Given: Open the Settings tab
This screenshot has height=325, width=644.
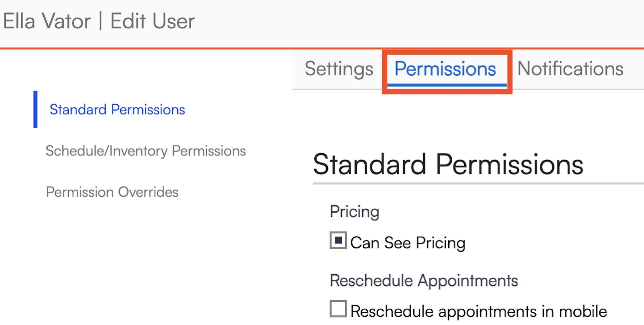Looking at the screenshot, I should 339,69.
